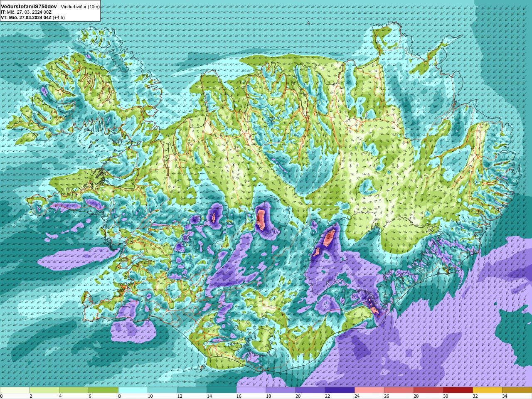Viewport: 532px width, 399px height.
Task: Click the salmon 26–28 legend swatch
Action: coord(399,390)
